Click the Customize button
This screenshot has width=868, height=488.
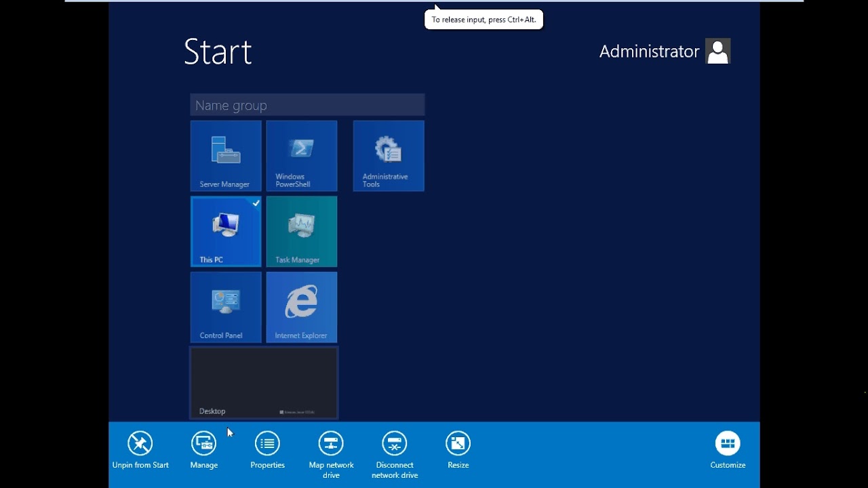point(728,451)
